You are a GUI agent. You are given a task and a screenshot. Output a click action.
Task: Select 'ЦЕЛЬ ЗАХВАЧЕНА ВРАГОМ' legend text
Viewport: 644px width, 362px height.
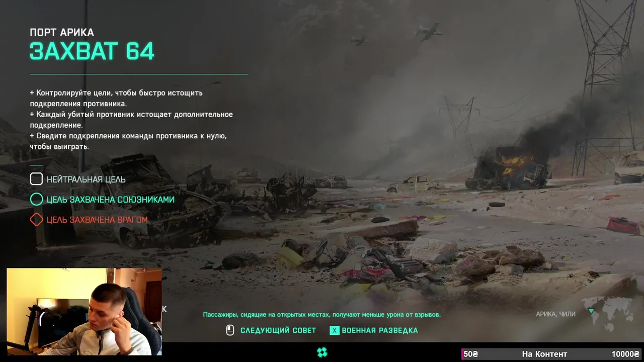[x=97, y=220]
